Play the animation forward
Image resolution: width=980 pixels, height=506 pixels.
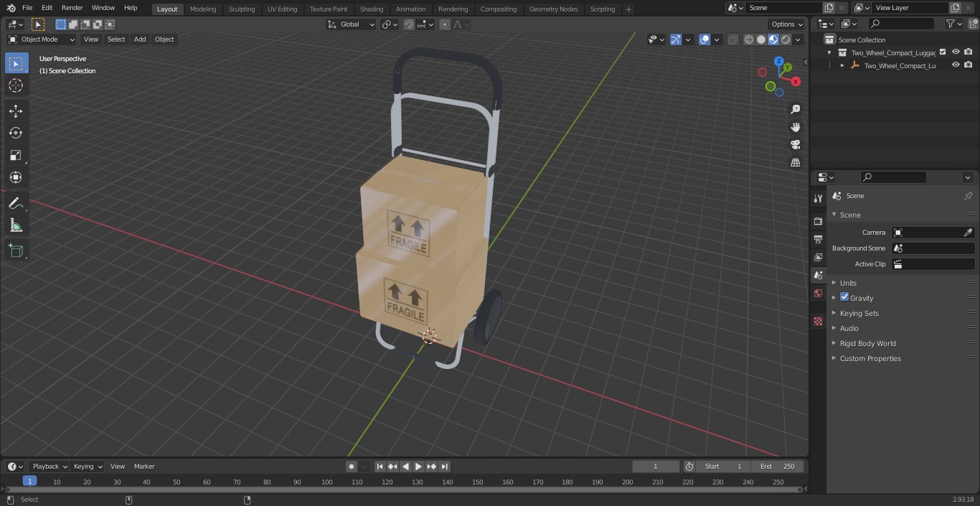click(418, 467)
